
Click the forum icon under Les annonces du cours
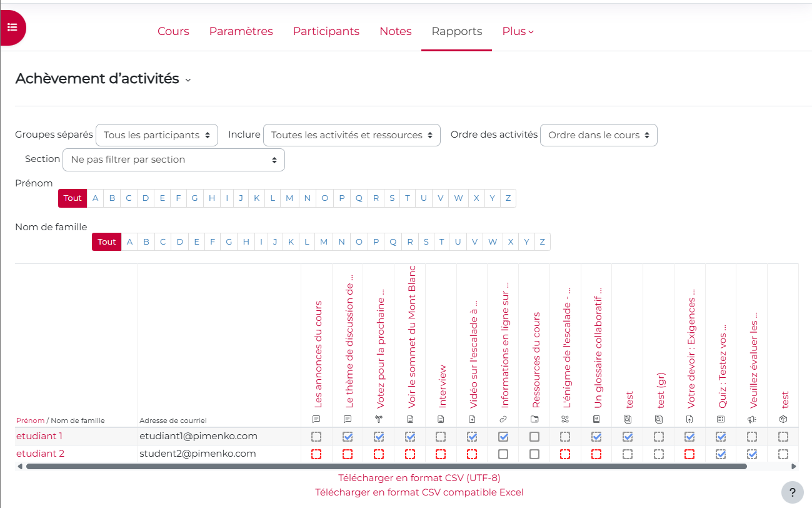tap(316, 419)
